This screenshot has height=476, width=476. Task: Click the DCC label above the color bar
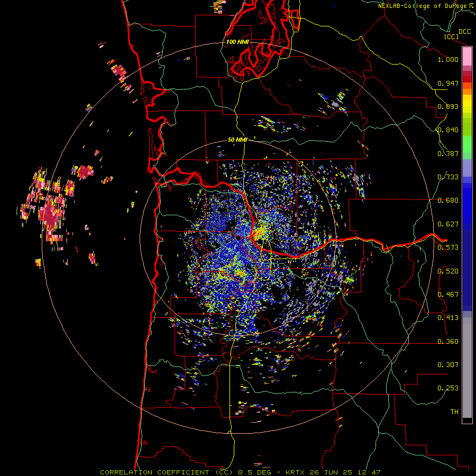464,32
